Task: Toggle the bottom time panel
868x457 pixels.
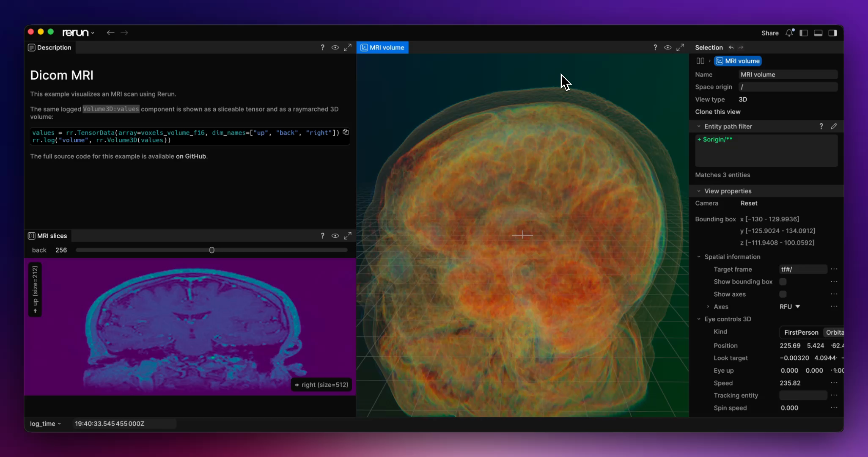Action: click(x=818, y=33)
